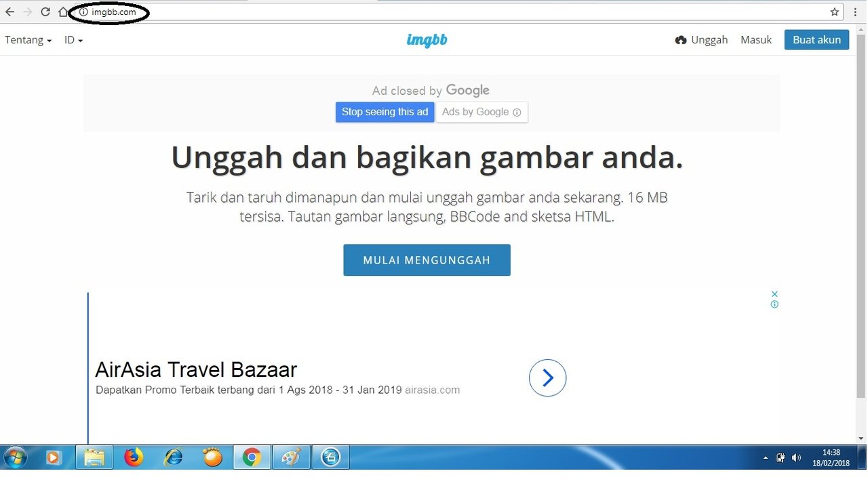View site info icon beside imgbb.com
868x488 pixels.
[x=83, y=12]
